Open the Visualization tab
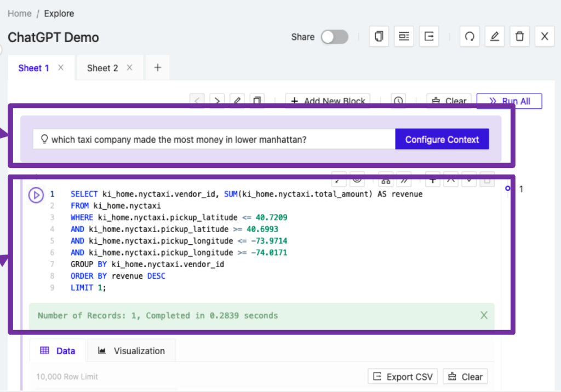561x392 pixels. (x=131, y=350)
